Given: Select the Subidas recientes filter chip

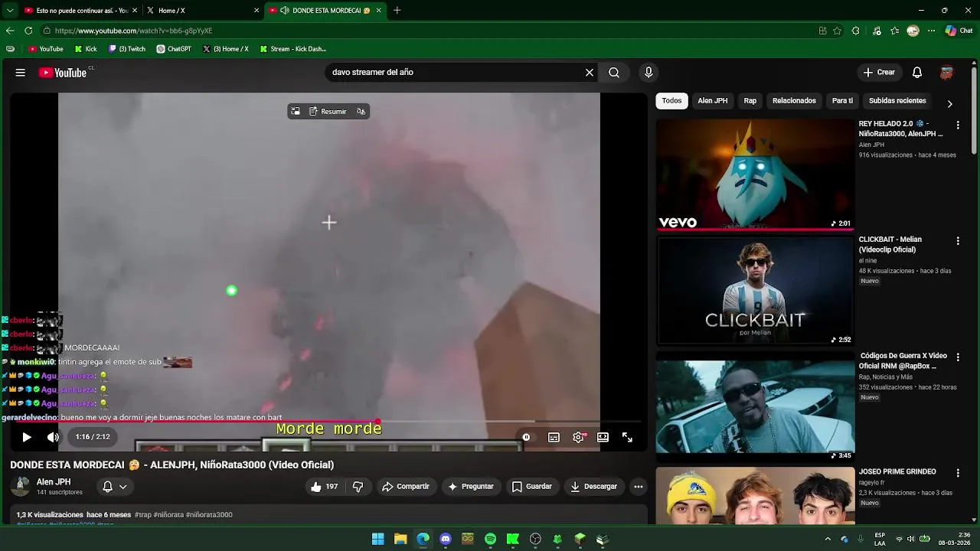Looking at the screenshot, I should 897,101.
